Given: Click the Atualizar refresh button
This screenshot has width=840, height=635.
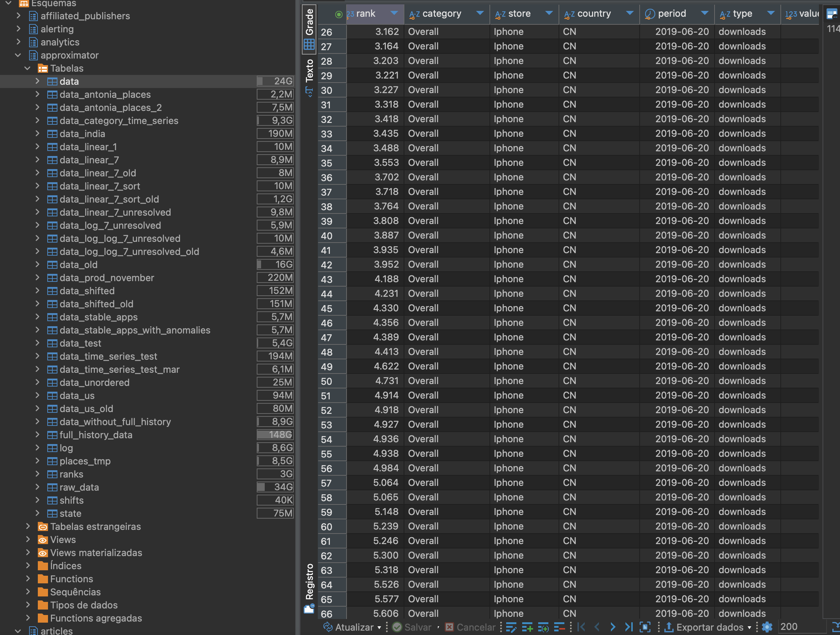Looking at the screenshot, I should pos(349,627).
